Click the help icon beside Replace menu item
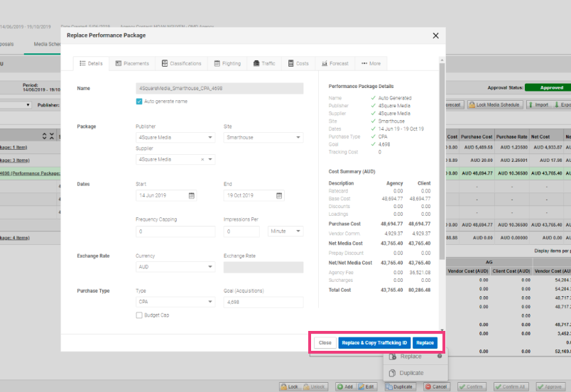Screen dimensions: 571x392 coord(440,356)
